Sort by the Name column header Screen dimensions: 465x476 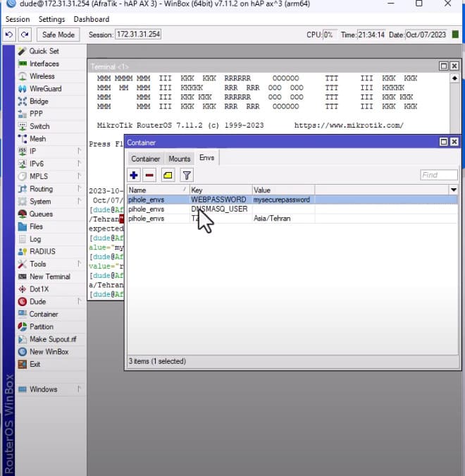point(158,190)
